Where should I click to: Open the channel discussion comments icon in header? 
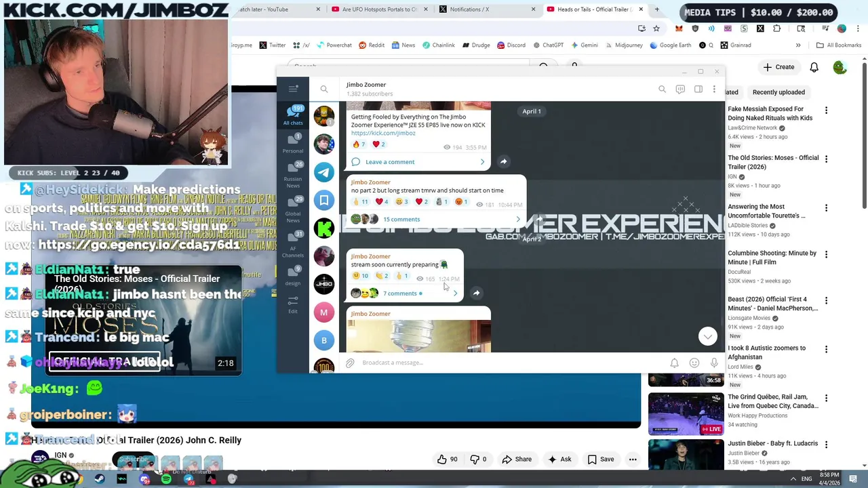pos(680,89)
